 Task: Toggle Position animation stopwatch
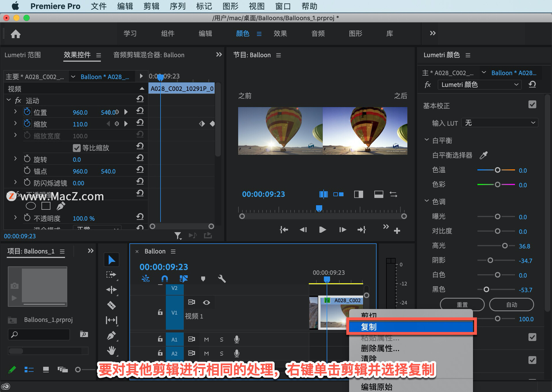point(27,112)
